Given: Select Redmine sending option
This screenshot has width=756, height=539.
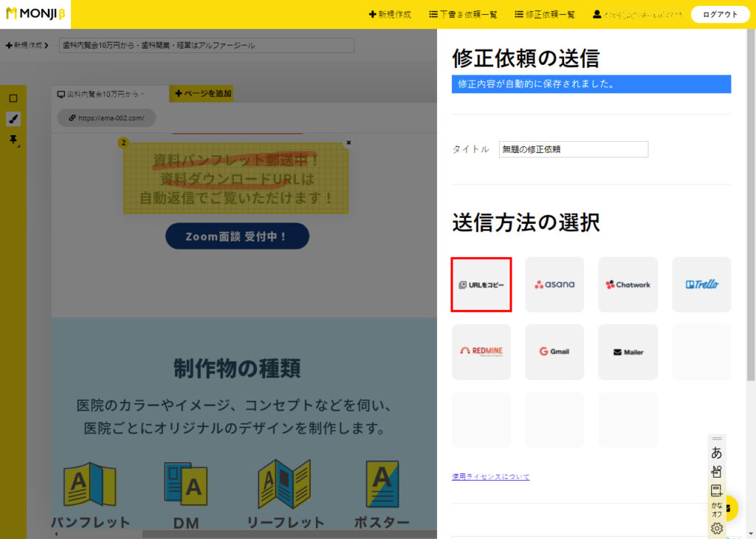Looking at the screenshot, I should click(481, 351).
